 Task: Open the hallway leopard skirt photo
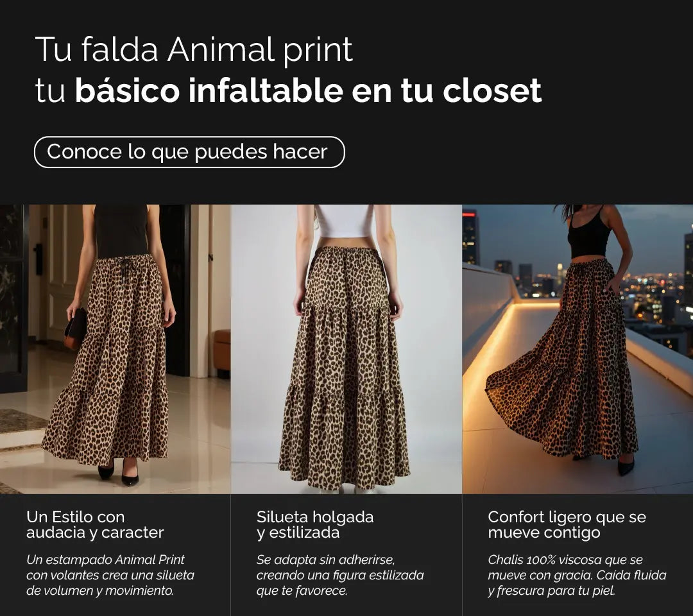pos(115,349)
